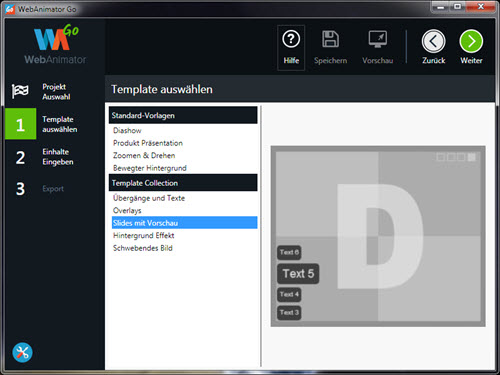Collapse the Template Collection group header
The width and height of the screenshot is (500, 375).
[x=183, y=183]
